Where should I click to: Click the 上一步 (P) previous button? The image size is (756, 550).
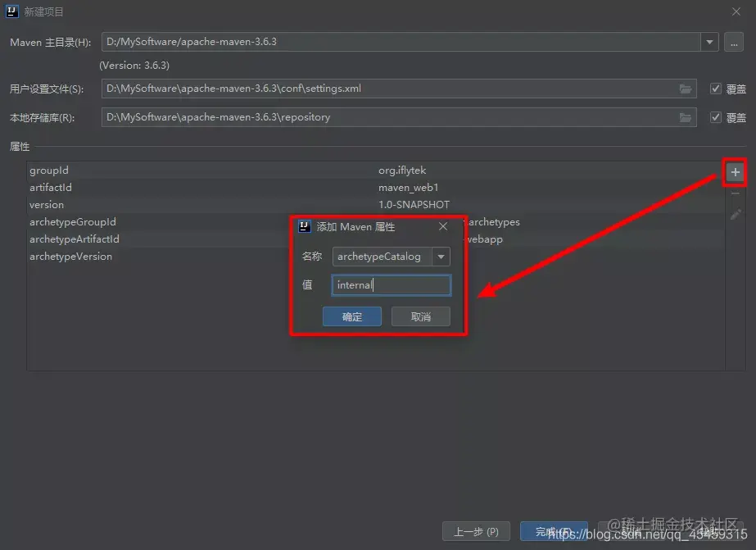pyautogui.click(x=476, y=532)
